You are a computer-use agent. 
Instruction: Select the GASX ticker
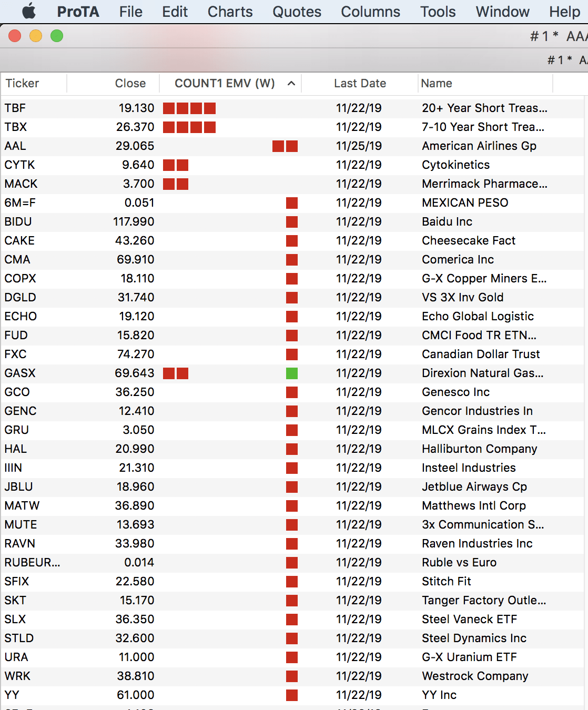point(20,373)
